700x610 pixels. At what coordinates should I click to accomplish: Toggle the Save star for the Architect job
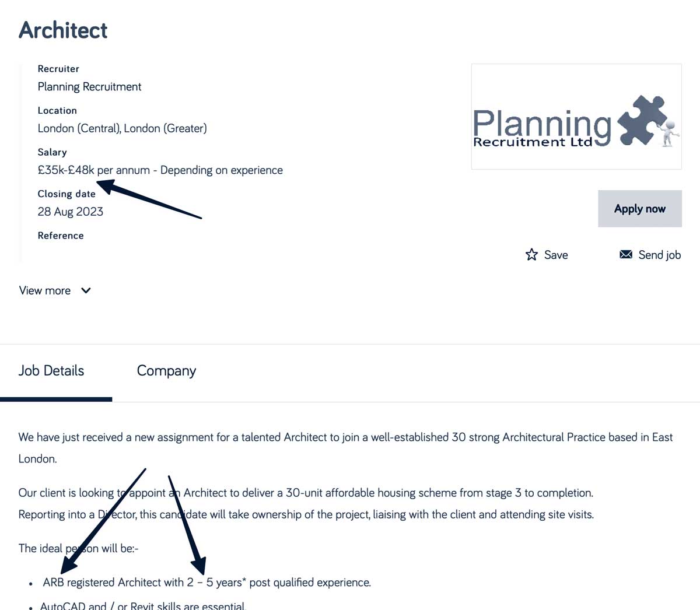[x=532, y=254]
